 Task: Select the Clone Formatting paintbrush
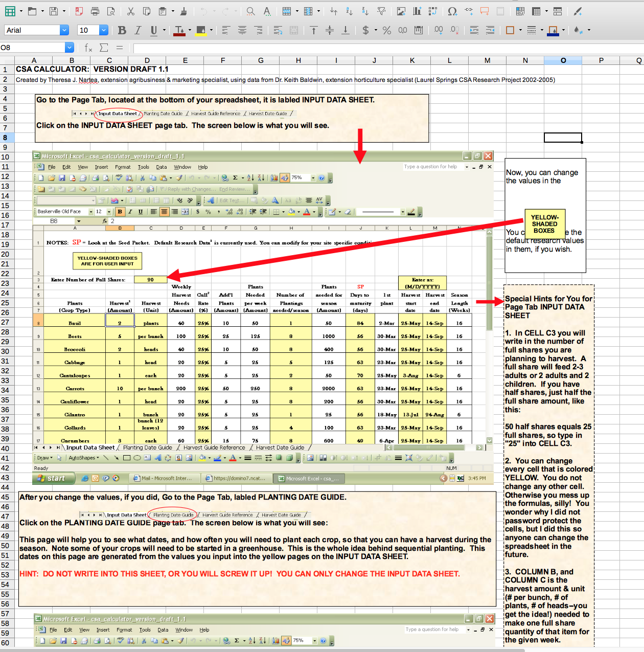[x=183, y=11]
